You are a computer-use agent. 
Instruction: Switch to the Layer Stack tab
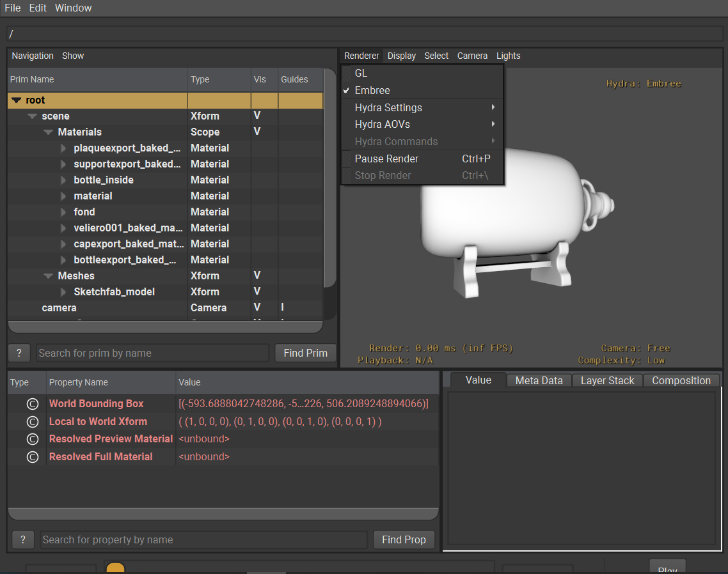[x=606, y=380]
